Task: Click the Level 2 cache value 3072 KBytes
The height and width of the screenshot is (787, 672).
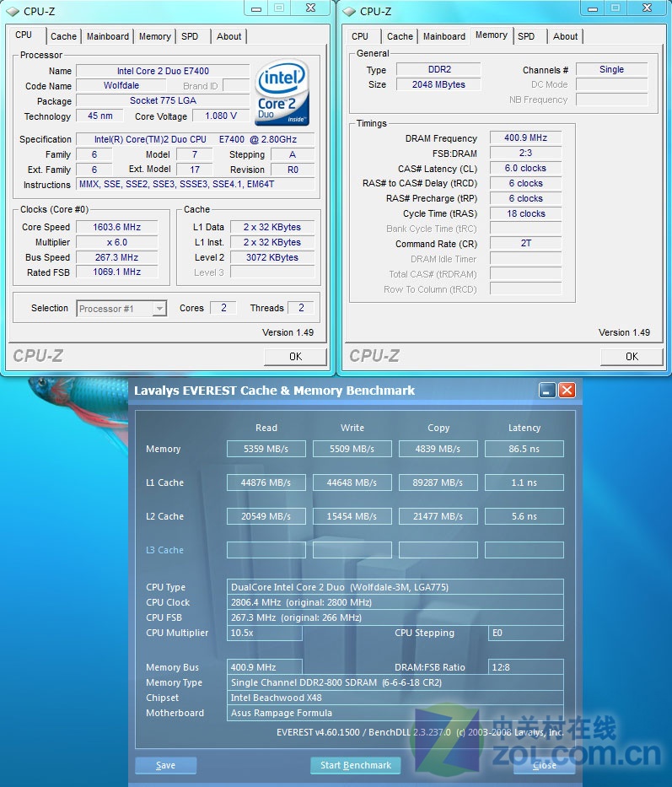Action: point(272,257)
